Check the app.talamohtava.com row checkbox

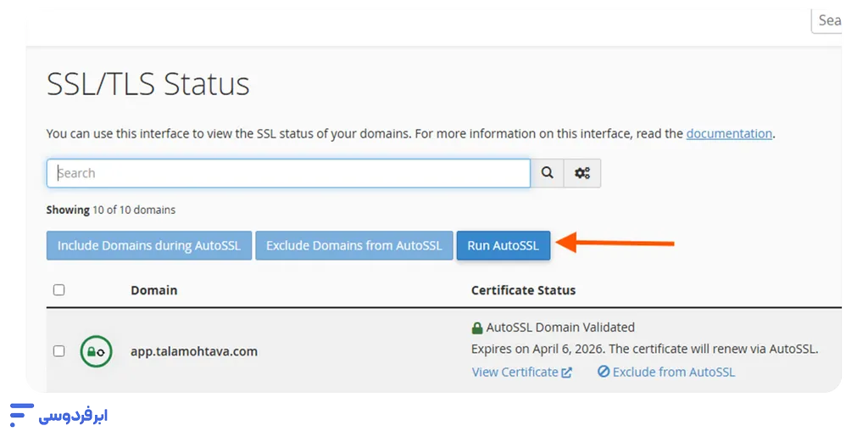click(58, 351)
